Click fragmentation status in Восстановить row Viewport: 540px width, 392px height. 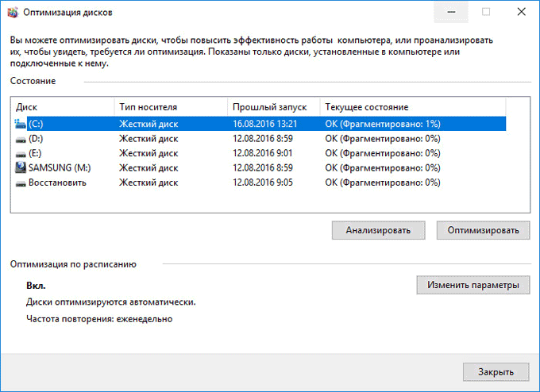coord(383,183)
